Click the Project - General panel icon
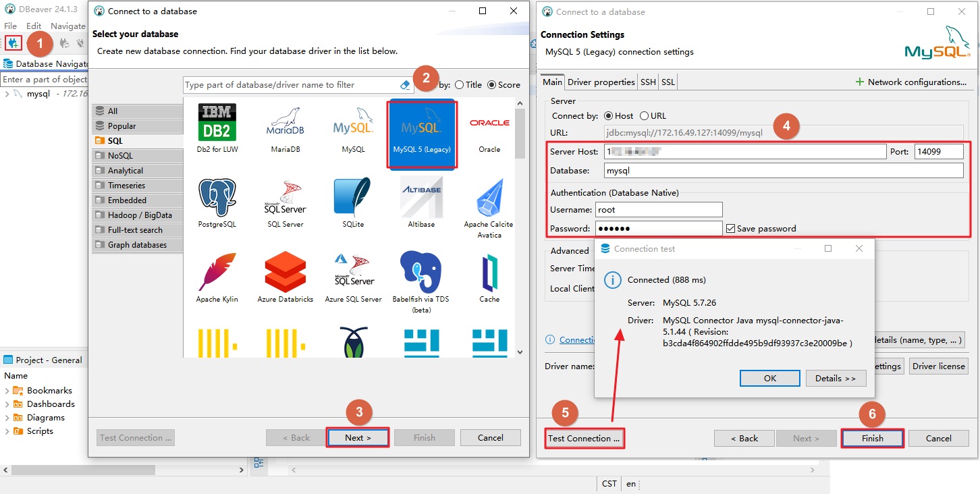The width and height of the screenshot is (980, 494). click(8, 360)
